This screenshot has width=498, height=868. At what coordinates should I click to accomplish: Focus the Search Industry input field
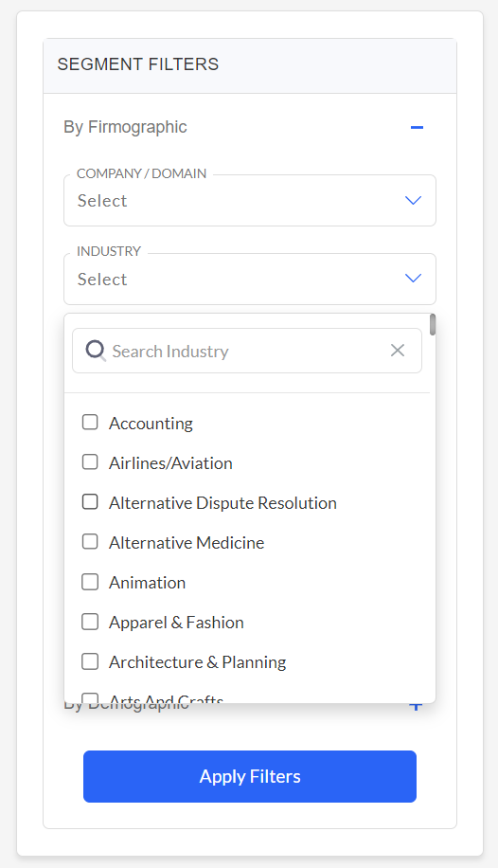point(247,351)
